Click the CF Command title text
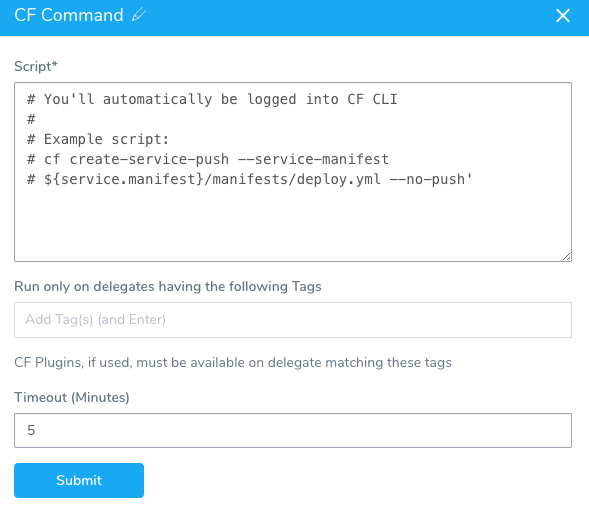589x516 pixels. click(69, 15)
